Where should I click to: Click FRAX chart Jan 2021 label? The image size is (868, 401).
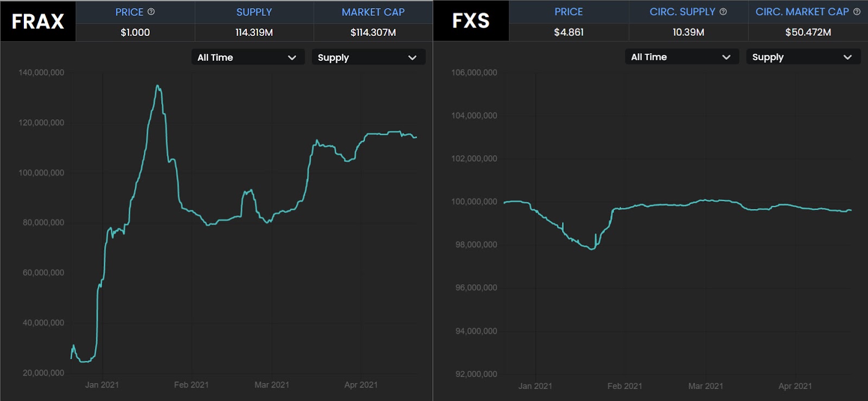coord(102,385)
